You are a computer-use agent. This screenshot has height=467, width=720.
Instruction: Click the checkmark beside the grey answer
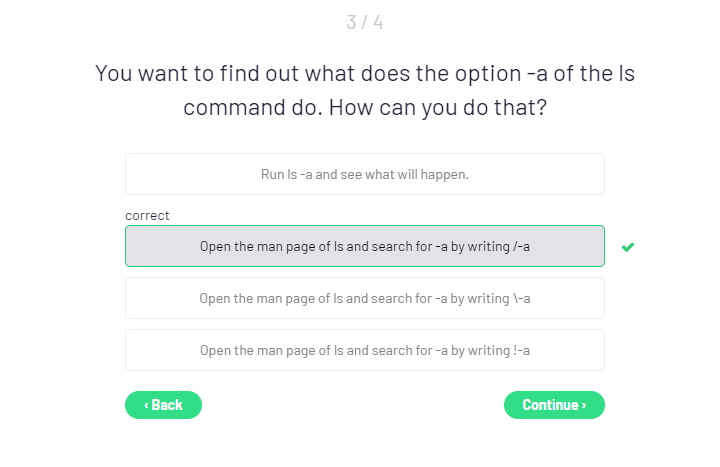tap(628, 247)
